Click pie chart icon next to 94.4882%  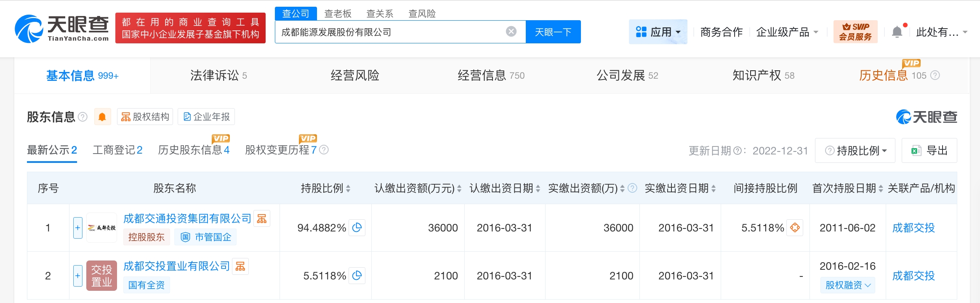coord(357,228)
